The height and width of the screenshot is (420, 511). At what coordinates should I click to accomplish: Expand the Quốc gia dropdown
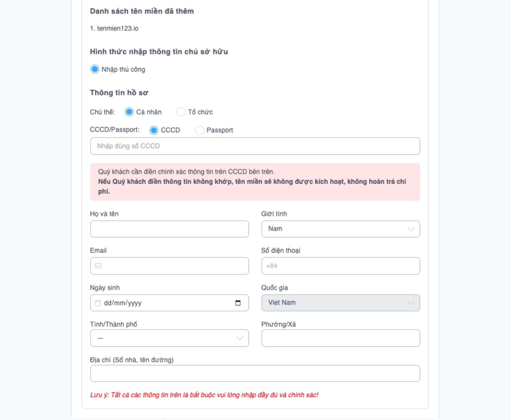[x=340, y=303]
